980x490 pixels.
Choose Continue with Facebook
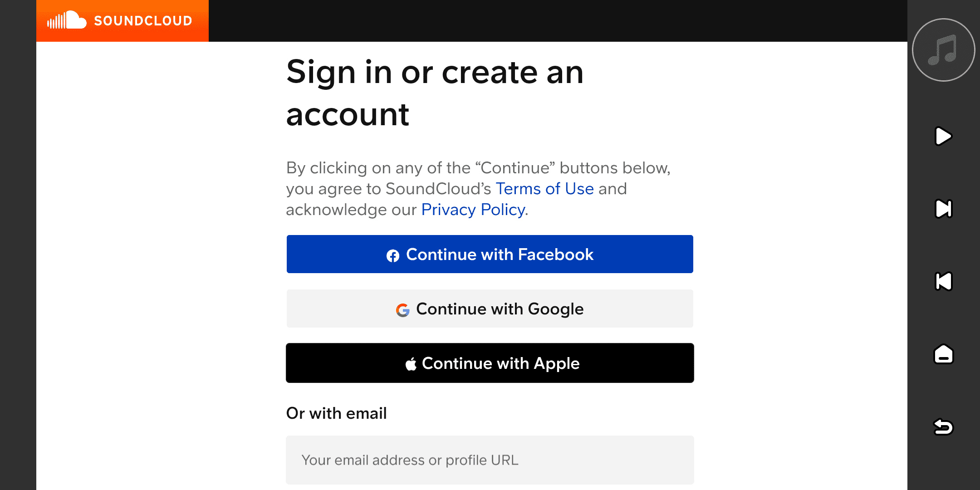click(x=490, y=254)
